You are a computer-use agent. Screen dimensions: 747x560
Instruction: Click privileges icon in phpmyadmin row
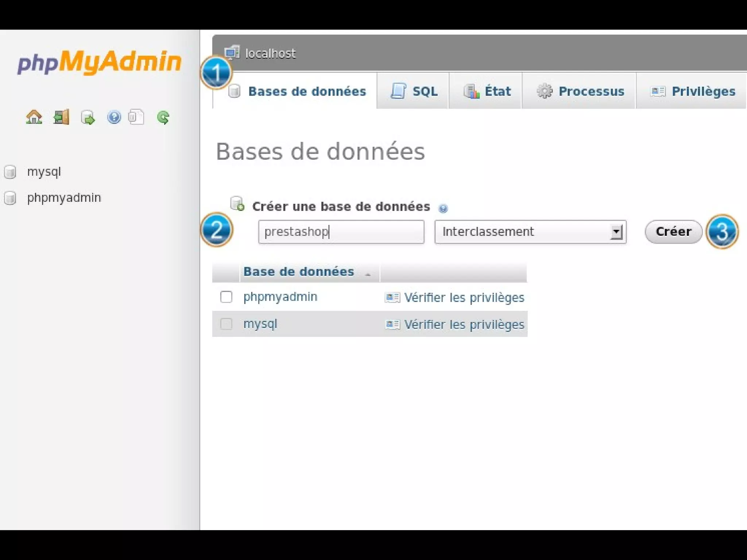pos(392,297)
